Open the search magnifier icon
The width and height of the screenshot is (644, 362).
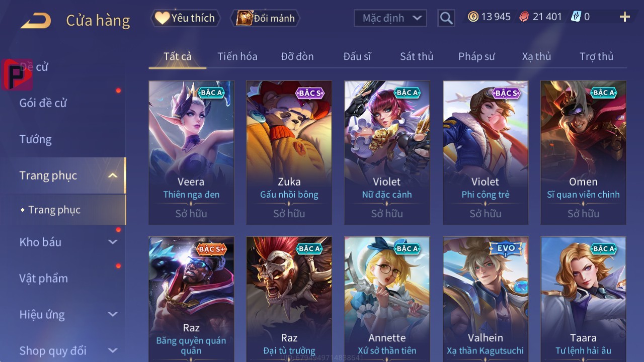[x=446, y=18]
